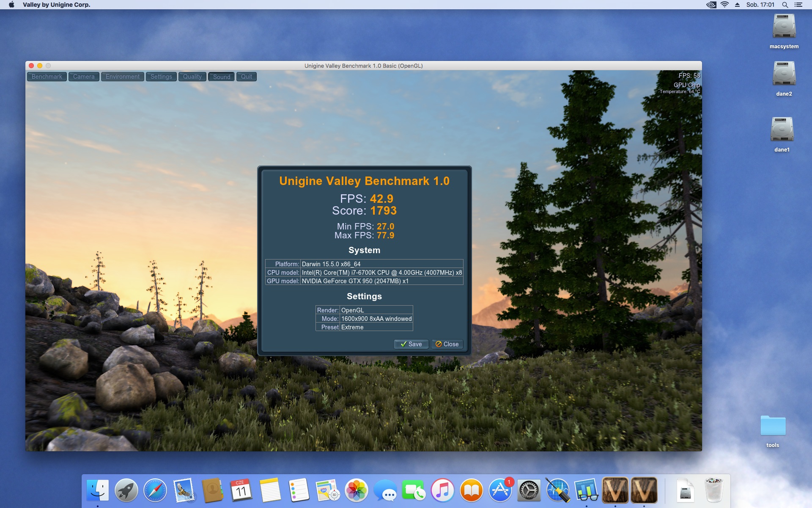This screenshot has height=508, width=812.
Task: Close the benchmark results dialog
Action: [x=447, y=344]
